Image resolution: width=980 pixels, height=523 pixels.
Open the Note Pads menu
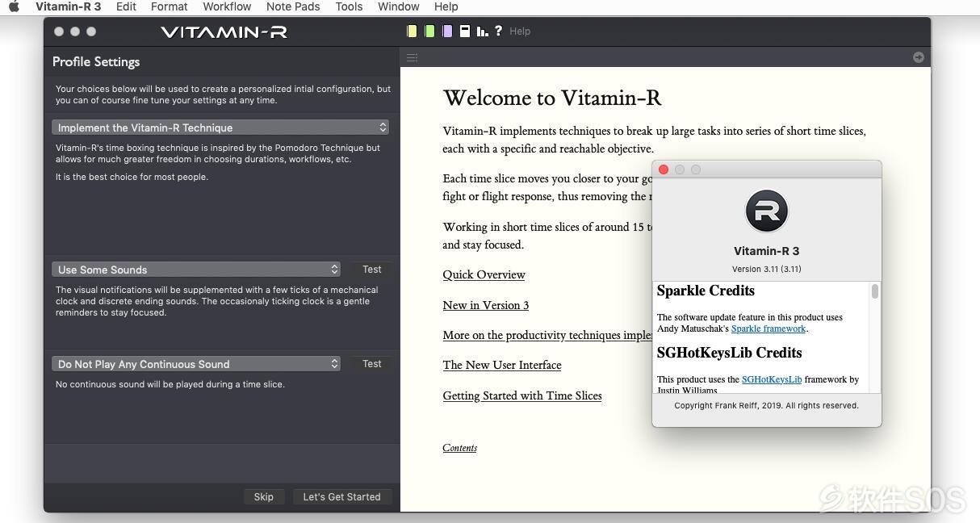pyautogui.click(x=293, y=6)
